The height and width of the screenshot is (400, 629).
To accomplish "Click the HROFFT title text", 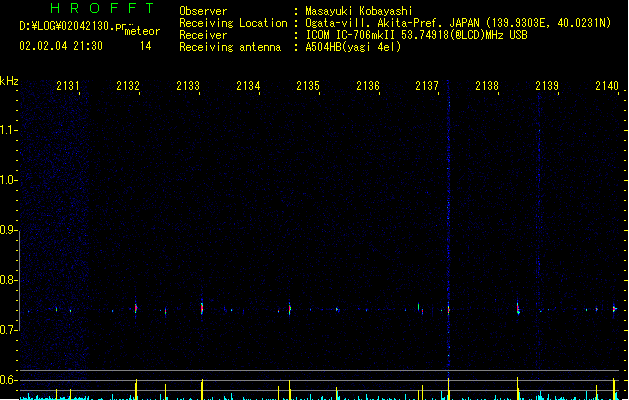I will 103,8.
